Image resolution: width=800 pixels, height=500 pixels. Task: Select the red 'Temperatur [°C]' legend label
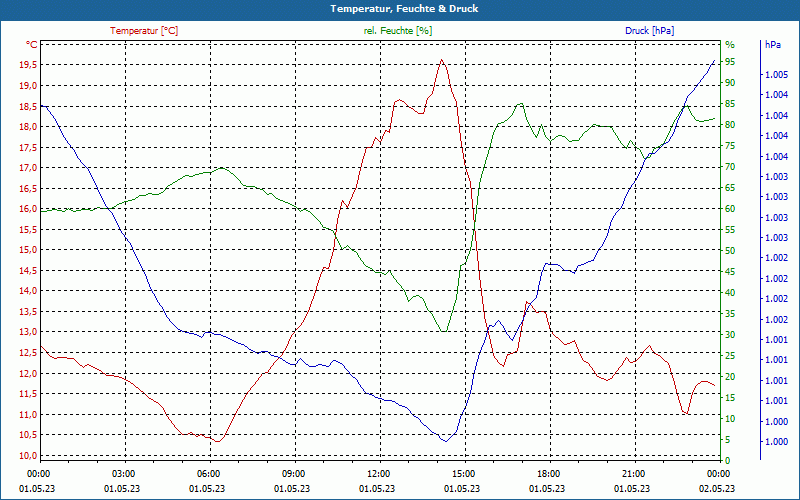144,31
